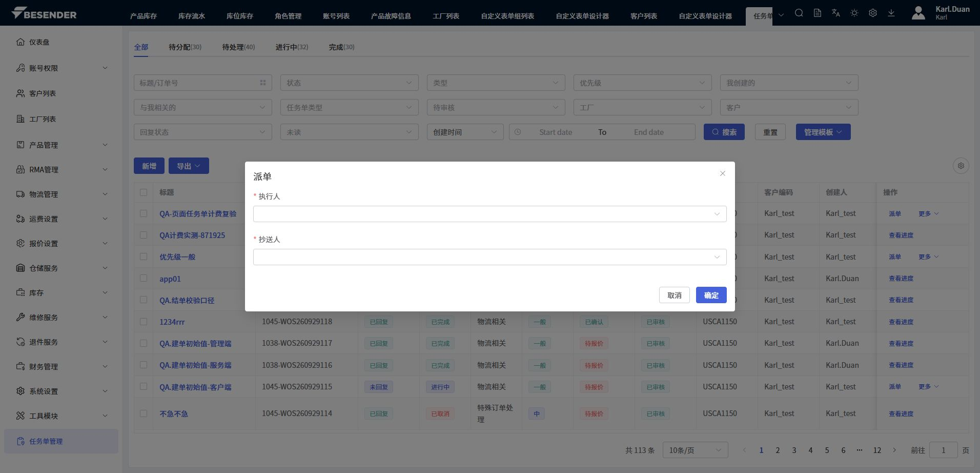Click the 新增 button

(149, 166)
